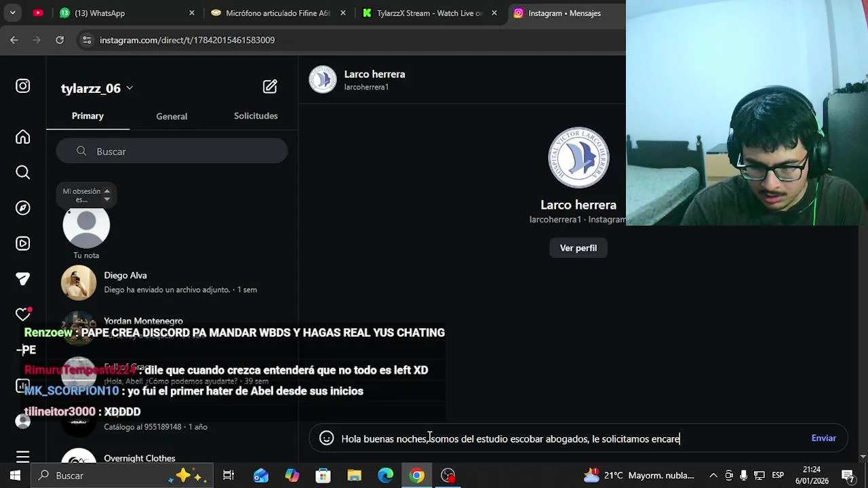Screen dimensions: 868x488
Task: Close the Micrófono articulado Fifine tab
Action: tap(343, 13)
